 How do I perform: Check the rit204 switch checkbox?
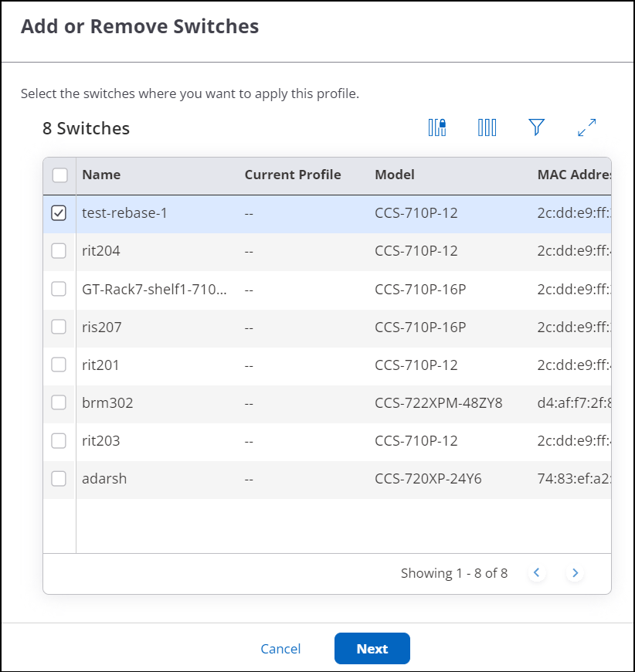59,251
